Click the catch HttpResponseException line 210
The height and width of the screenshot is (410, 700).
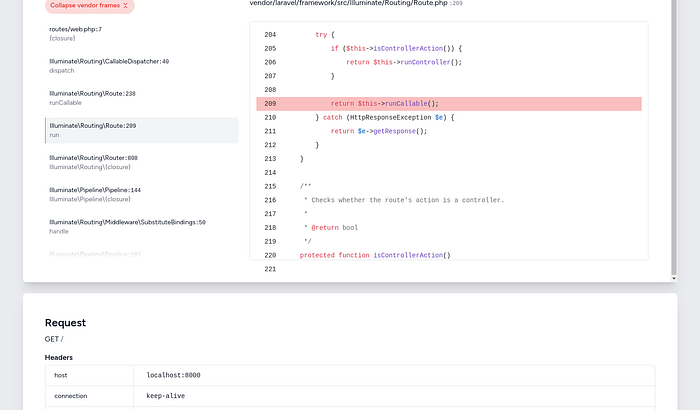click(x=384, y=117)
